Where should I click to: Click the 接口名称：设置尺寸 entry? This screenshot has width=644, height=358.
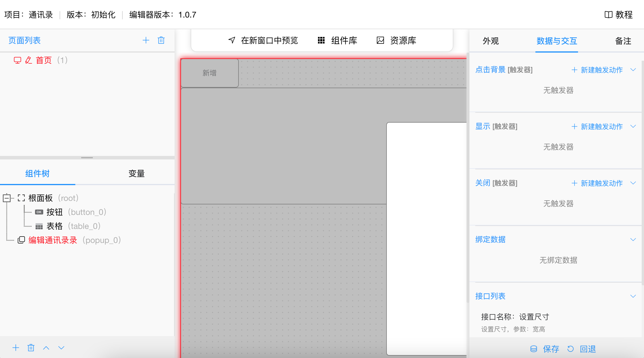[515, 317]
